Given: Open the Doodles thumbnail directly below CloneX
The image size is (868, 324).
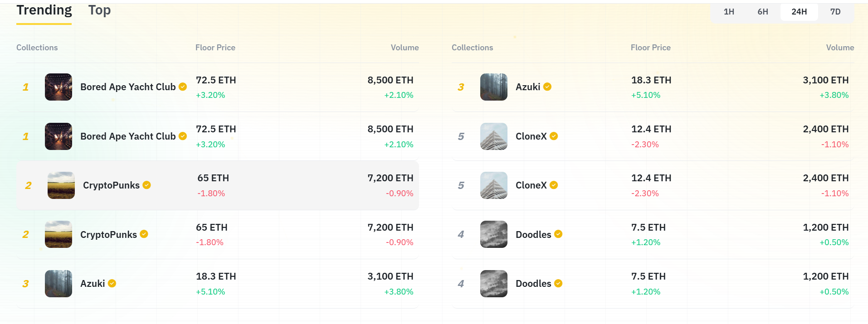Looking at the screenshot, I should click(x=494, y=234).
